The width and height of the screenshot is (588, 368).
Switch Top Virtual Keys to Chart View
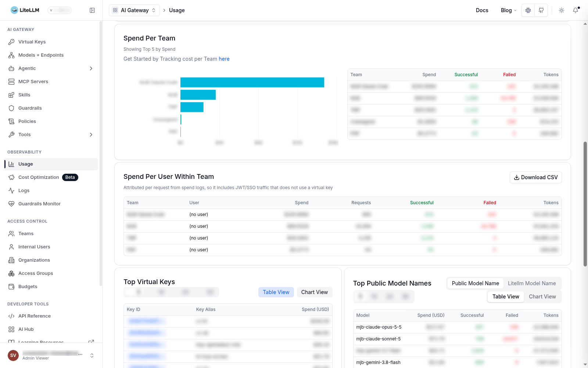pyautogui.click(x=315, y=292)
